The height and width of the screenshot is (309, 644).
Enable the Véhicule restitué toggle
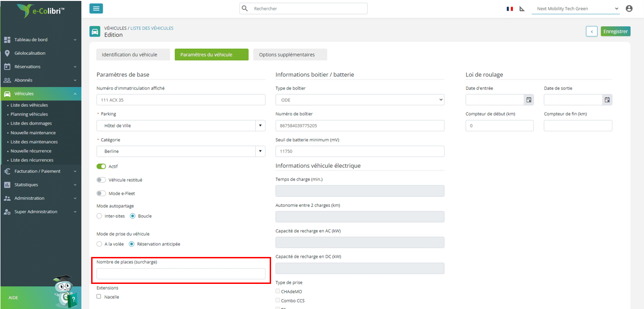(101, 180)
